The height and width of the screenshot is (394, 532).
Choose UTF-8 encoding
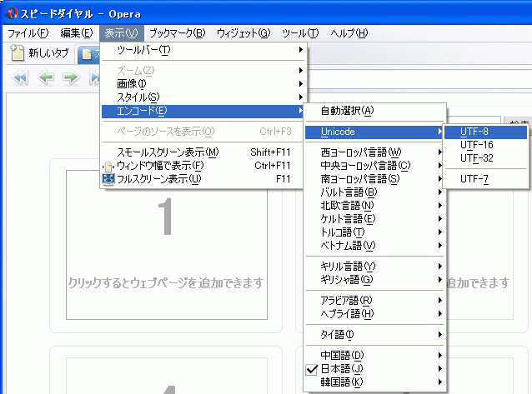(x=485, y=132)
